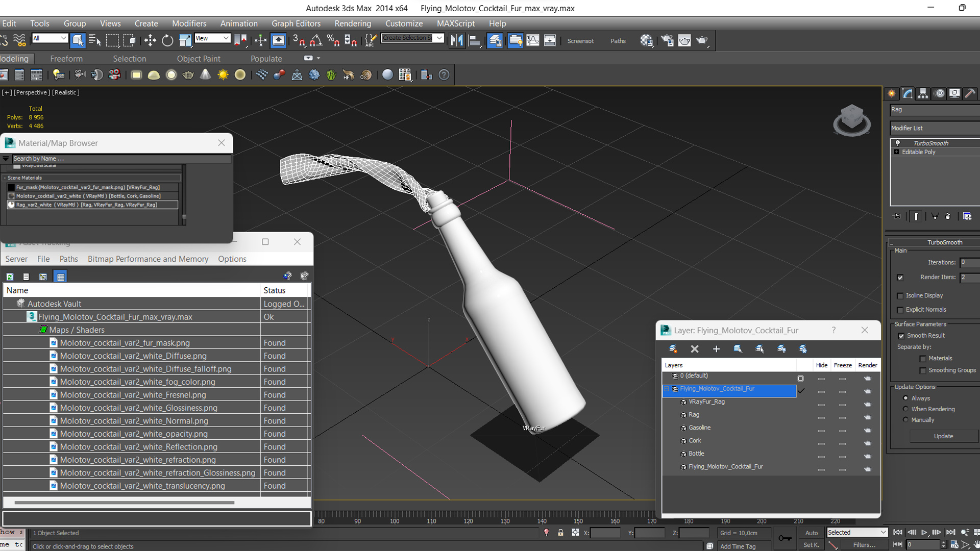Viewport: 980px width, 551px height.
Task: Toggle Render Iters checkbox
Action: tap(900, 278)
